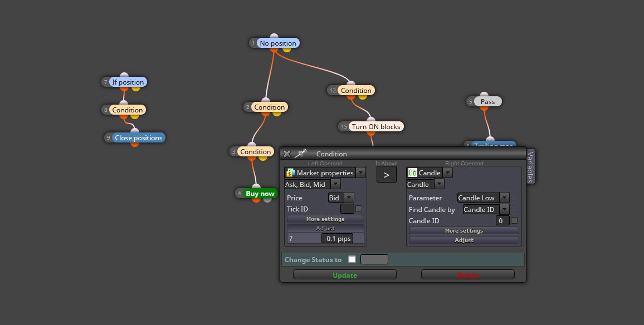Click the green Update button

point(345,274)
